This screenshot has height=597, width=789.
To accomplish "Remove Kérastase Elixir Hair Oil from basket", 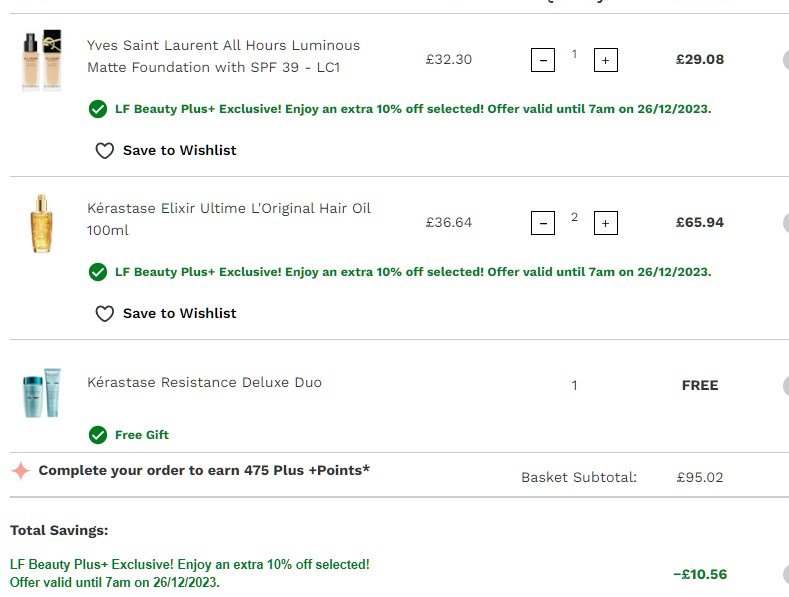I will coord(785,223).
